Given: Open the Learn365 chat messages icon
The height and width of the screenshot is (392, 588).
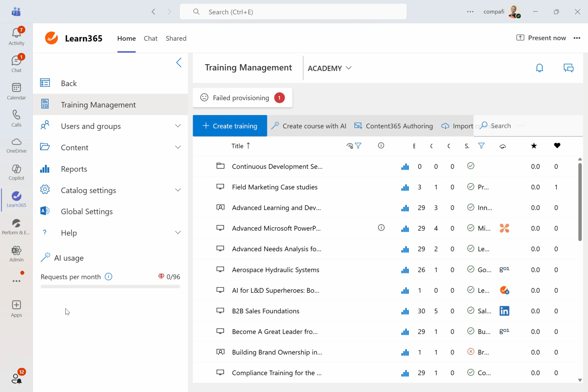Looking at the screenshot, I should tap(568, 68).
